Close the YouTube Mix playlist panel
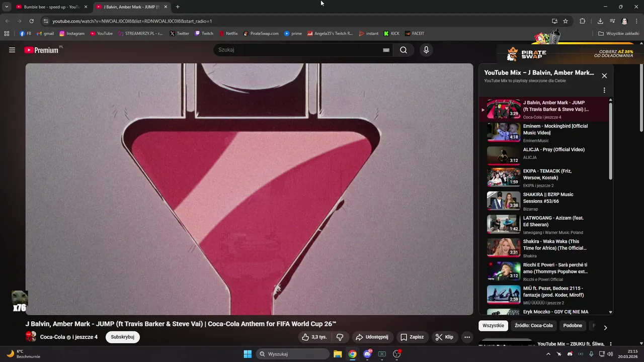Viewport: 644px width, 362px height. [604, 76]
